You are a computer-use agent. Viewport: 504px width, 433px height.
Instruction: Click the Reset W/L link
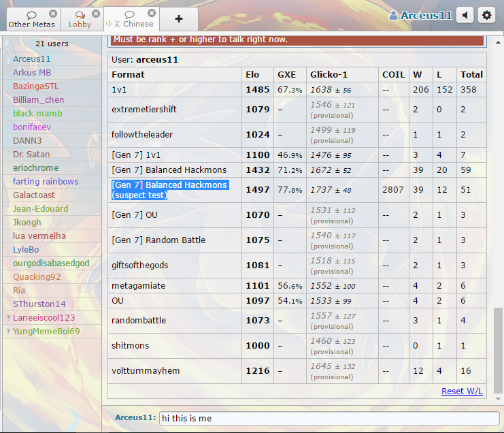point(462,391)
